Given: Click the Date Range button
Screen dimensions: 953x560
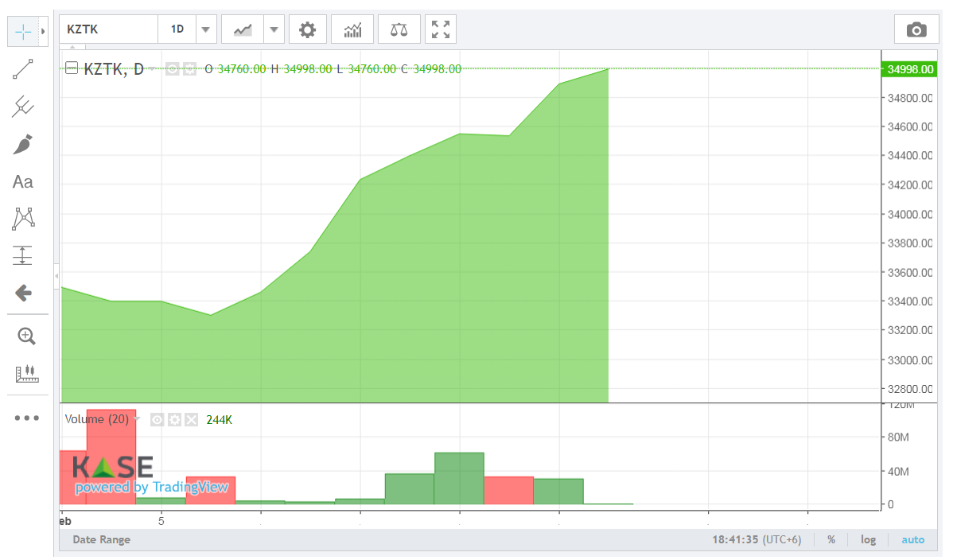Looking at the screenshot, I should (101, 539).
